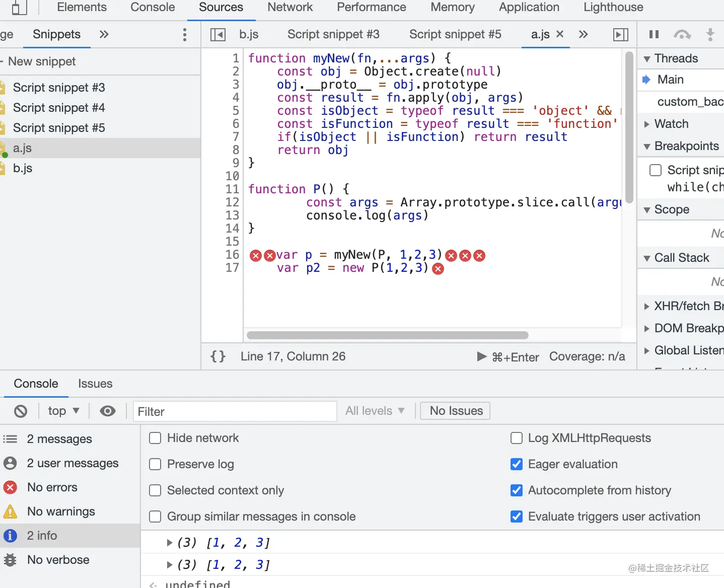Screen dimensions: 724x588
Task: Expand DOM Breakpoints section
Action: click(x=681, y=328)
